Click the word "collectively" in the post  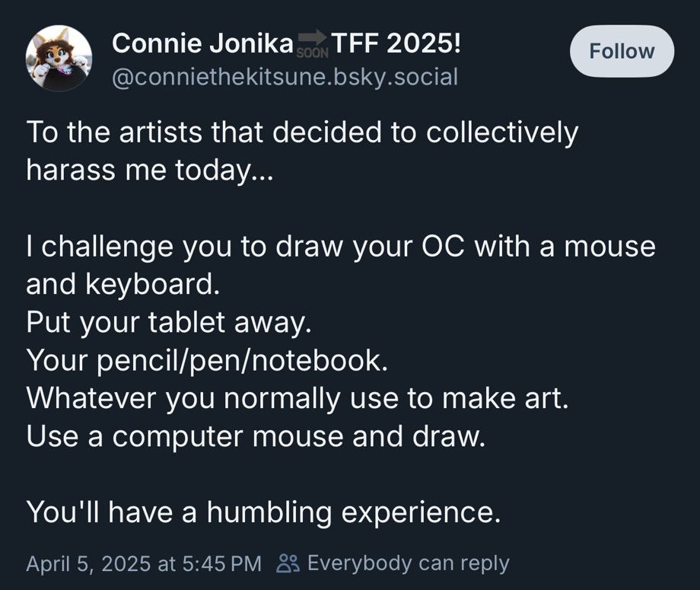pos(502,133)
